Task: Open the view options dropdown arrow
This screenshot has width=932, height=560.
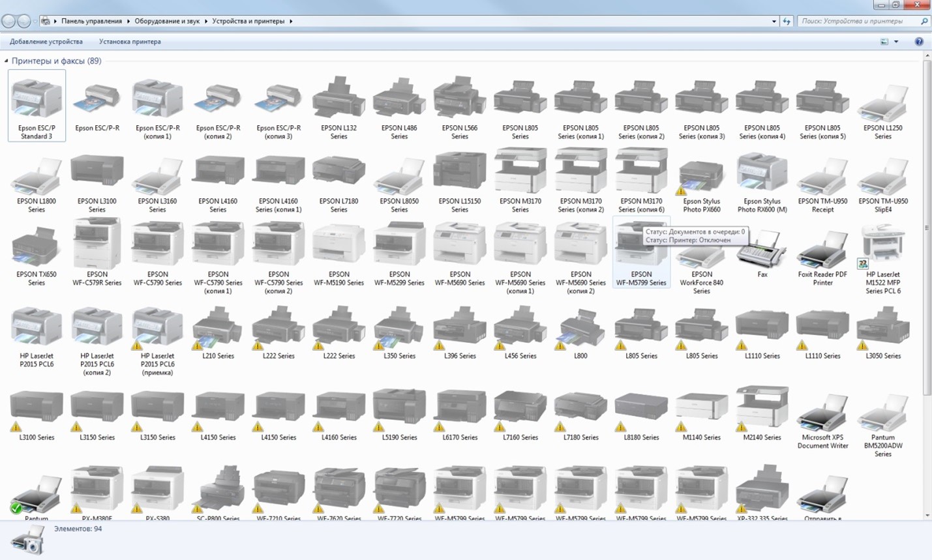Action: 896,42
